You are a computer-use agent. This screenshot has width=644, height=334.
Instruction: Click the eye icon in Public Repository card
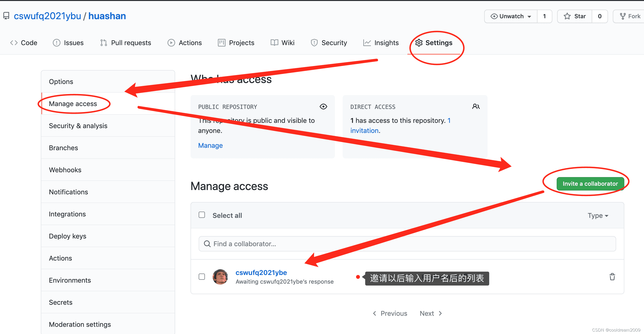pos(323,107)
